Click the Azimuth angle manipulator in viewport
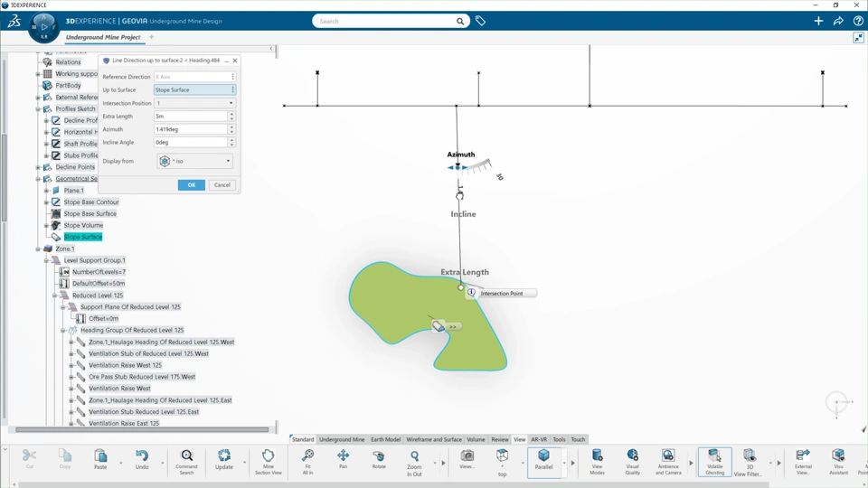This screenshot has height=488, width=868. point(458,167)
